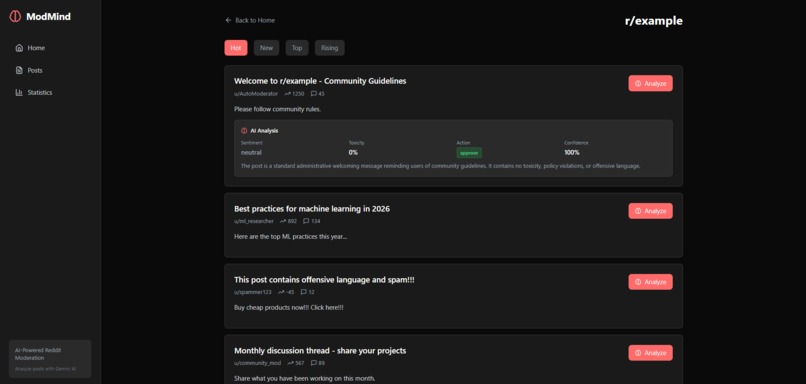The image size is (806, 384).
Task: Open 'Welcome to r/example - Community Guidelines' title
Action: coord(320,81)
